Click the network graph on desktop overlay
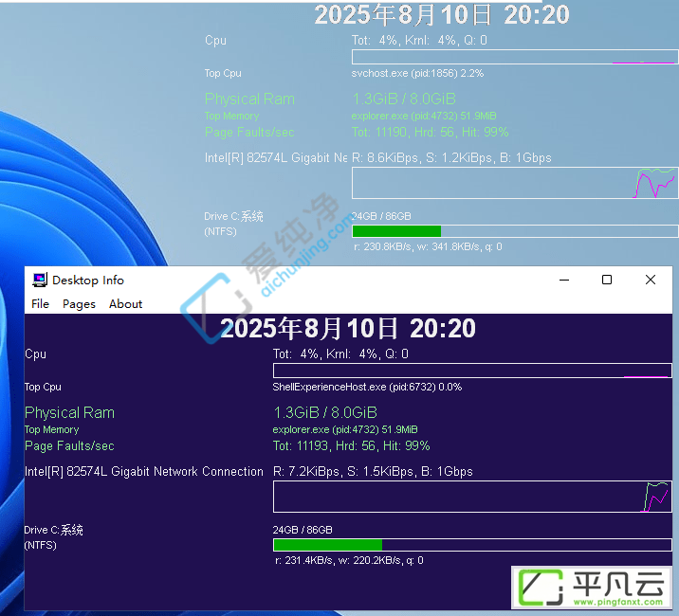Screen dimensions: 679x616 [x=515, y=183]
